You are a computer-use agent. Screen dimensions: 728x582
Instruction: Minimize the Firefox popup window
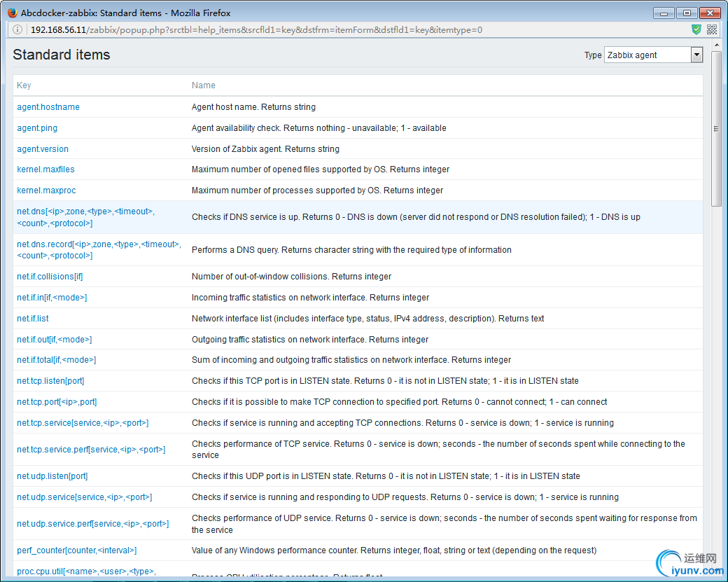coord(664,13)
